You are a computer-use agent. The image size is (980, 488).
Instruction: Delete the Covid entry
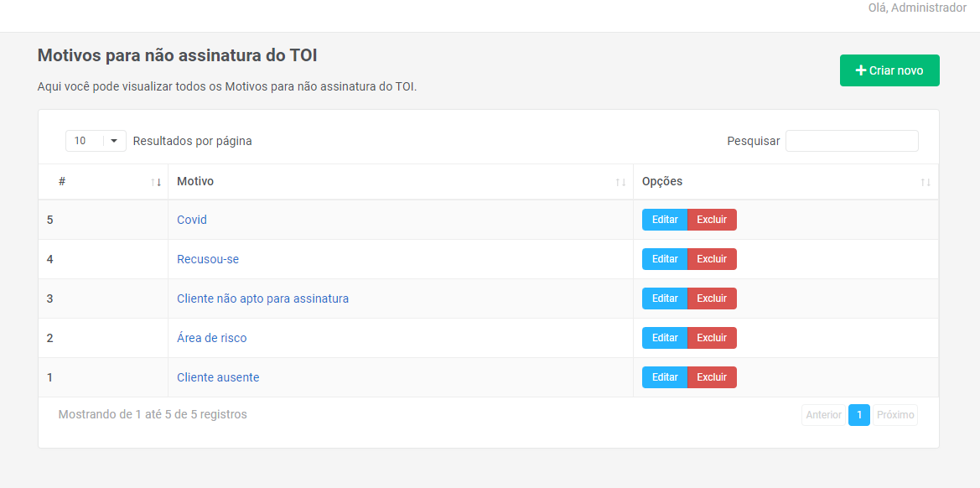click(x=712, y=220)
